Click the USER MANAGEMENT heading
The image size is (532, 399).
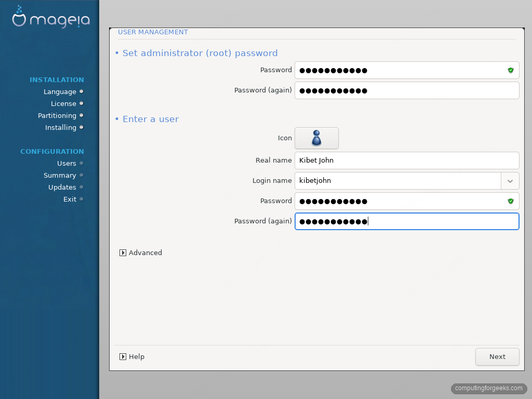click(153, 32)
